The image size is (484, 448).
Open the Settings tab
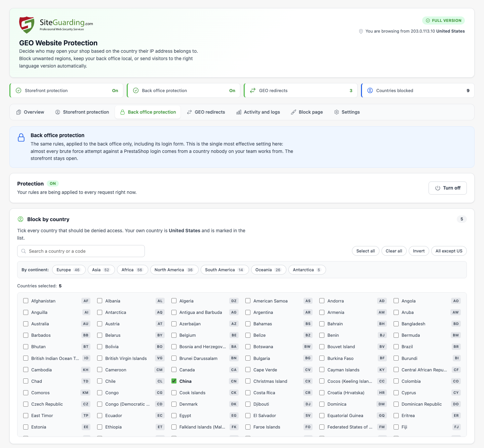pyautogui.click(x=347, y=112)
